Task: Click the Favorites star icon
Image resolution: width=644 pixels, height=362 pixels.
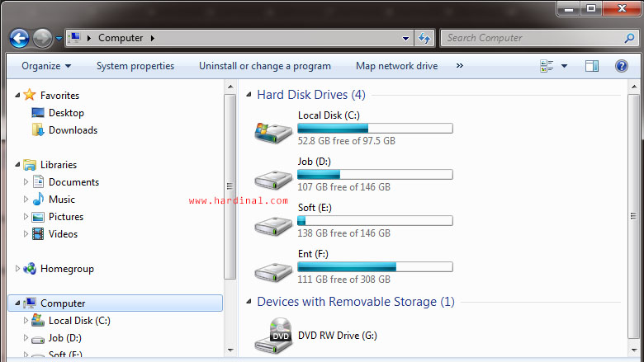Action: point(30,95)
